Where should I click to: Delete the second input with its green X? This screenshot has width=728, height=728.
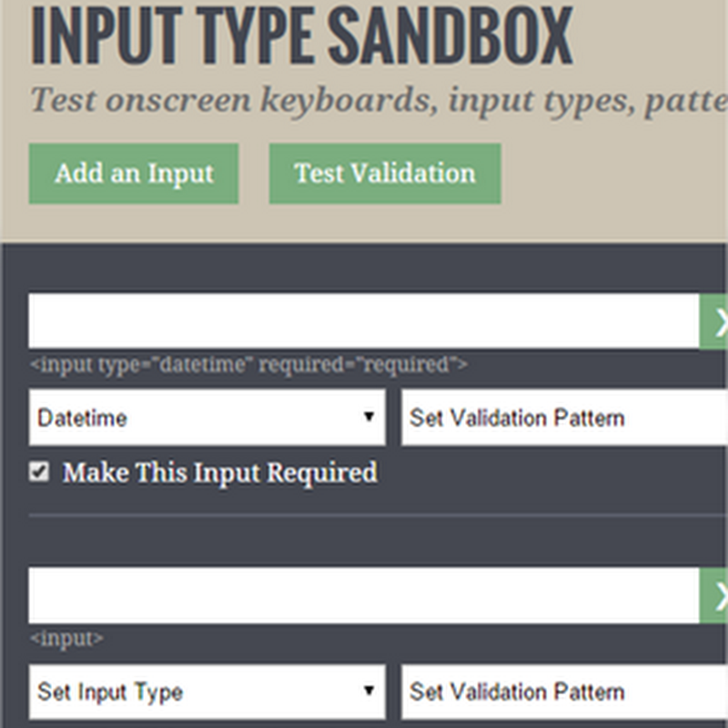[x=715, y=596]
